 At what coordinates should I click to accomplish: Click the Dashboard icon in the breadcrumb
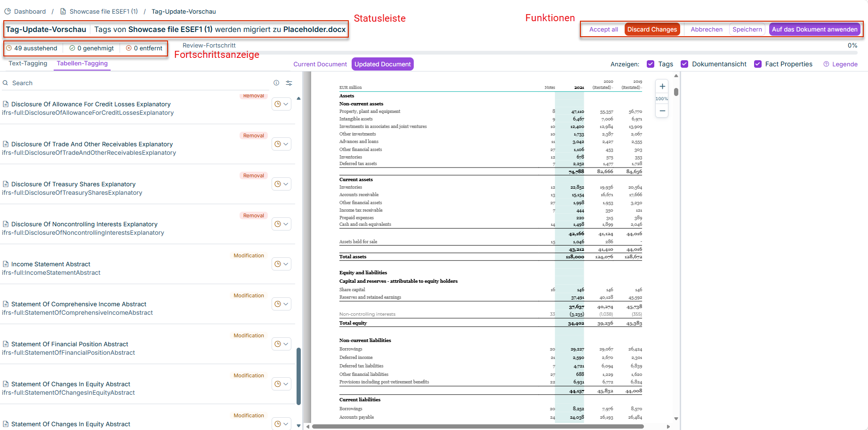8,11
